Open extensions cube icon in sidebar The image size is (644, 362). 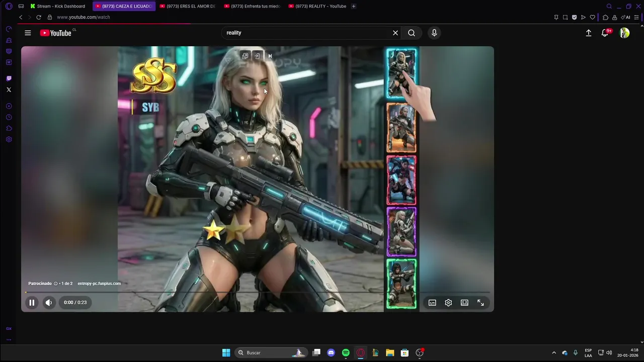click(9, 128)
